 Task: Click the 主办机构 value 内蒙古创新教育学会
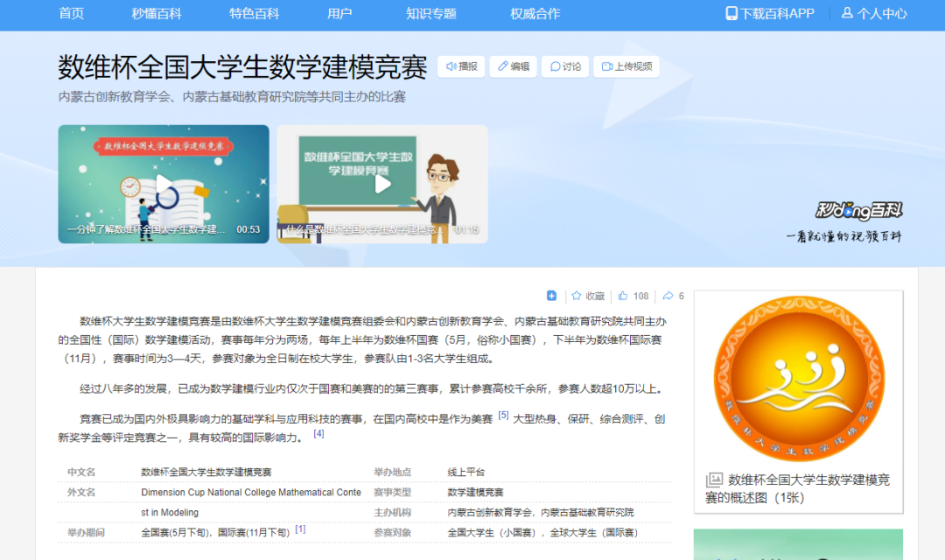coord(489,513)
